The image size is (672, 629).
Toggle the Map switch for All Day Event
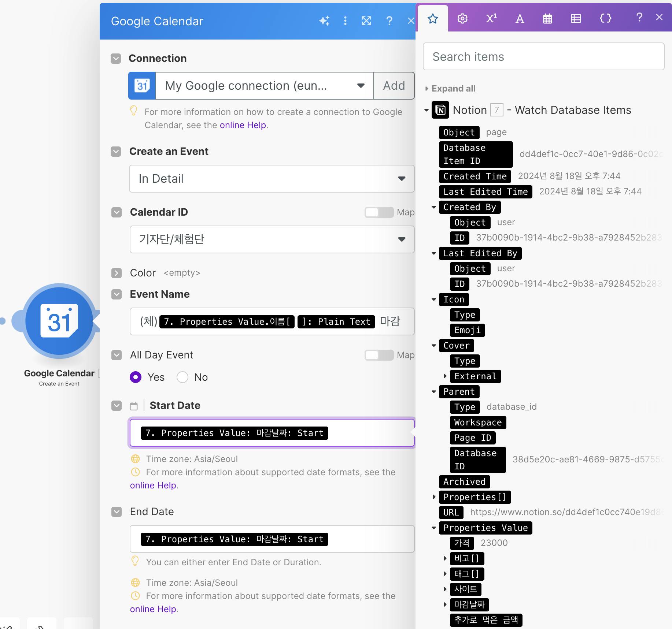[x=379, y=355]
